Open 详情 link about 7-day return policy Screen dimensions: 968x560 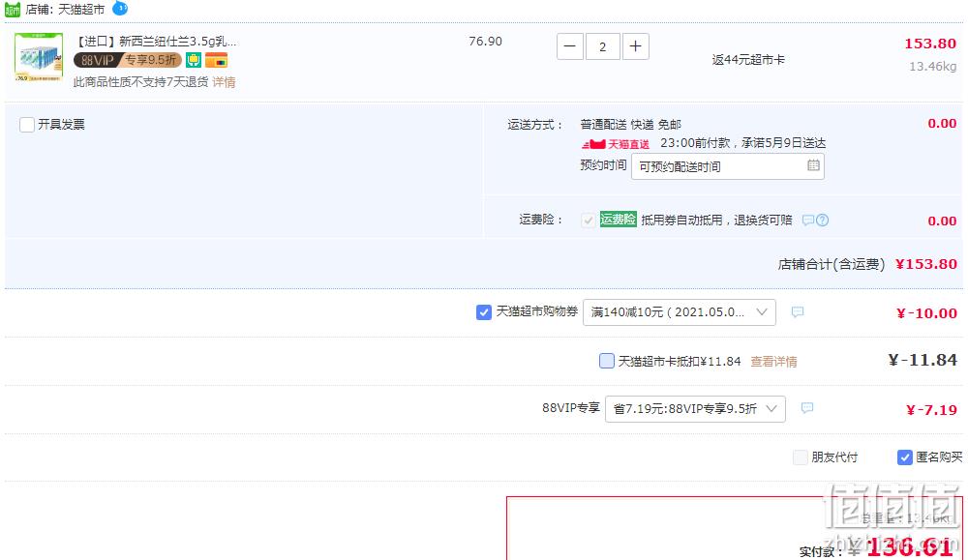pos(225,82)
